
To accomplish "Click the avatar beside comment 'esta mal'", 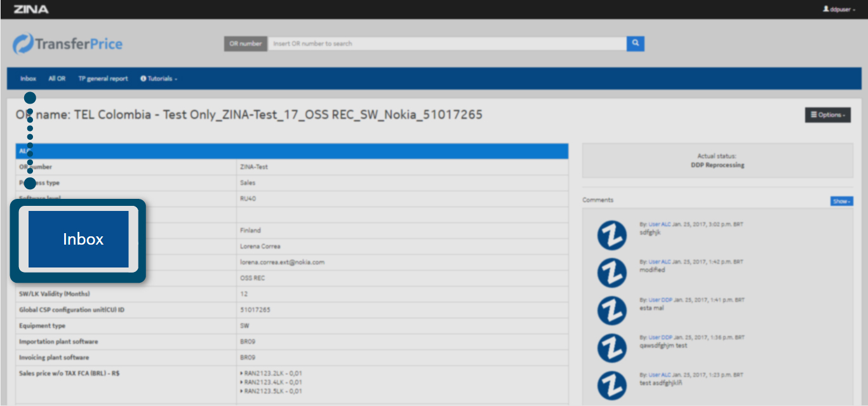I will click(x=611, y=311).
